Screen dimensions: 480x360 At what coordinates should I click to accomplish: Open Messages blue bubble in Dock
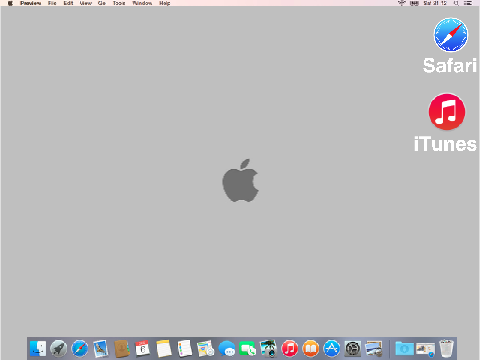(x=227, y=349)
